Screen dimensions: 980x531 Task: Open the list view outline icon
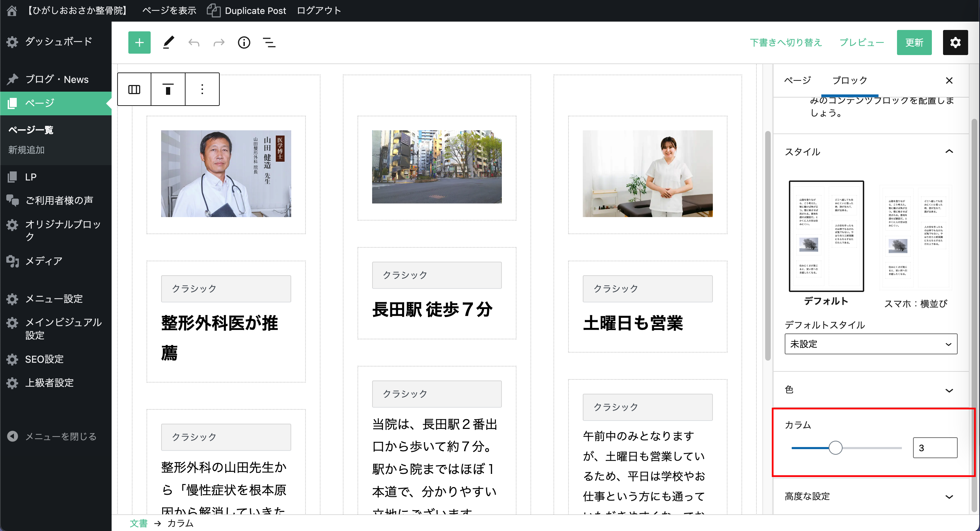(x=269, y=42)
